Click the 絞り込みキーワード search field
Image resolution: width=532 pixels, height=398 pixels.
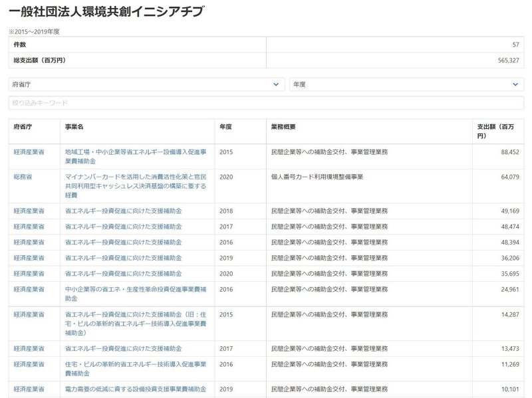point(266,103)
